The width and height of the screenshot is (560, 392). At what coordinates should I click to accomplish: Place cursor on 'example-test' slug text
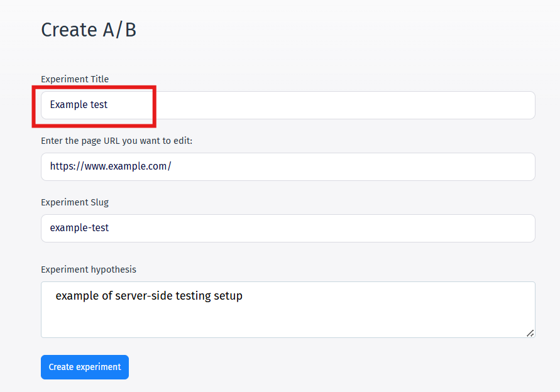pos(79,228)
